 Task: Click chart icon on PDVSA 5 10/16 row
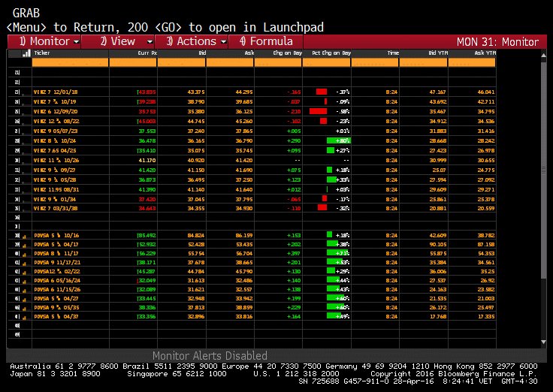coord(24,237)
